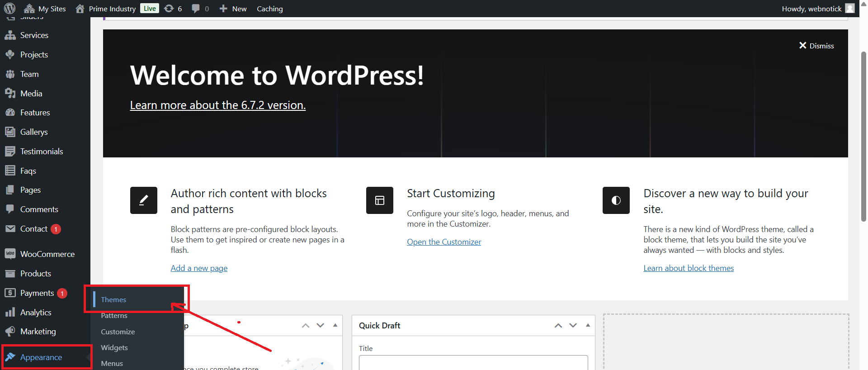Open the Caching admin bar menu

pyautogui.click(x=270, y=9)
